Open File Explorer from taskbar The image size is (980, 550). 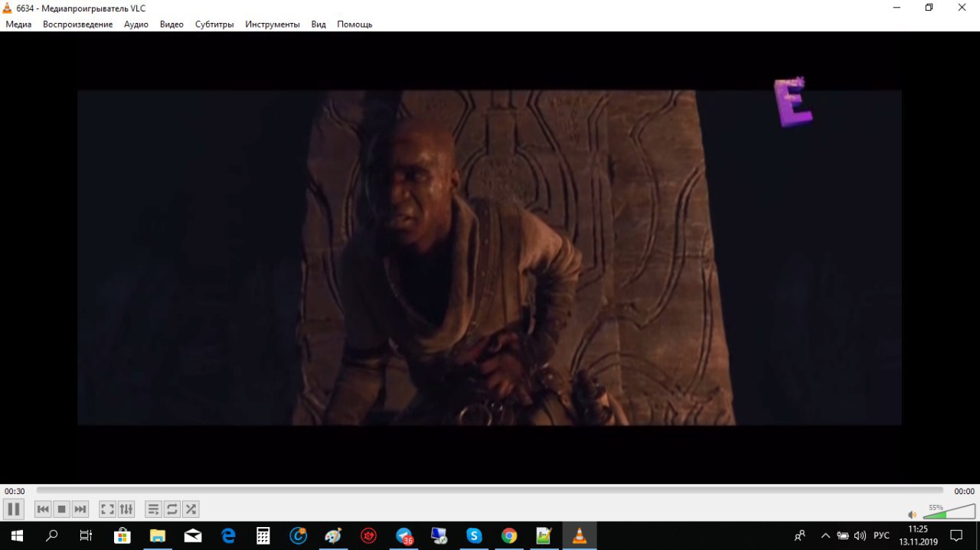[158, 535]
